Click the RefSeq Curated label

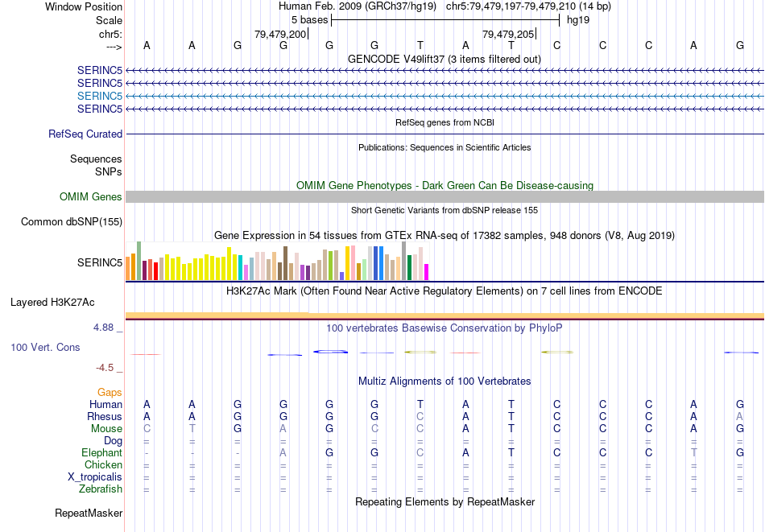coord(85,134)
